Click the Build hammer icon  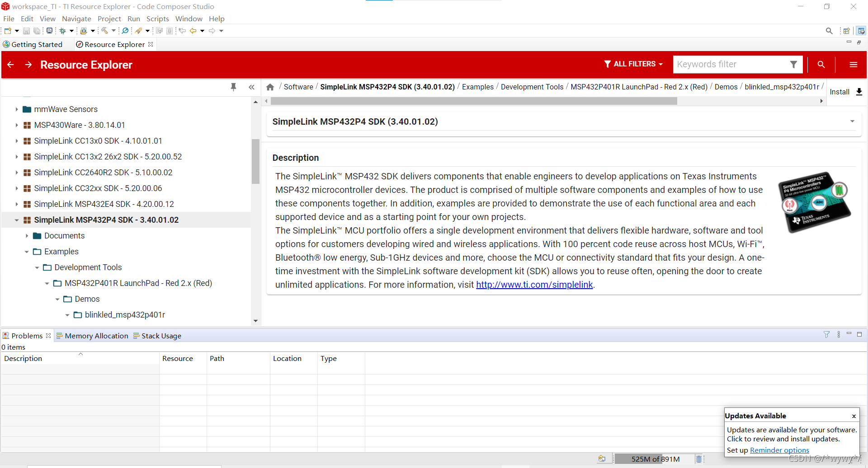pos(104,31)
